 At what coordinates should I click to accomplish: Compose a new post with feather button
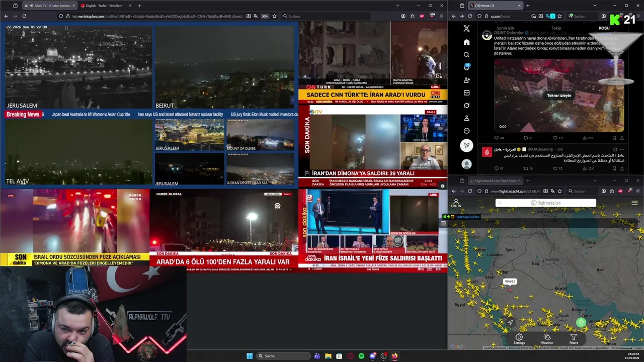pyautogui.click(x=466, y=145)
